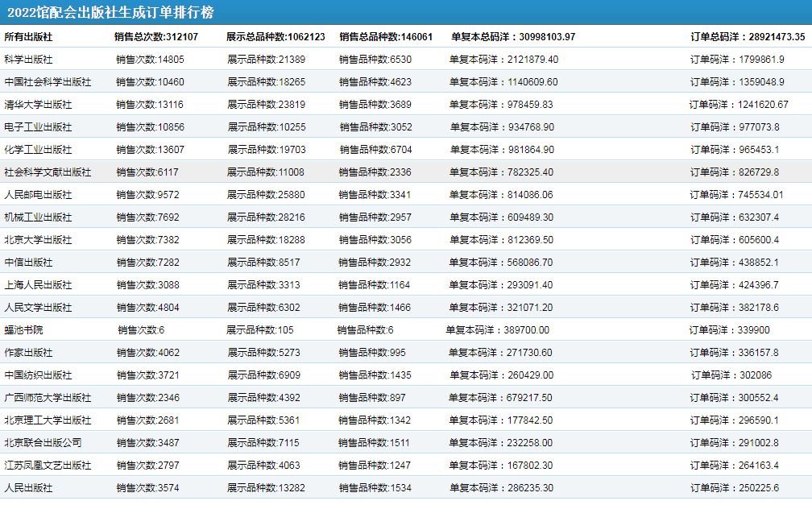Select 中国社会科学出版社 in the list
This screenshot has height=505, width=812.
click(48, 82)
